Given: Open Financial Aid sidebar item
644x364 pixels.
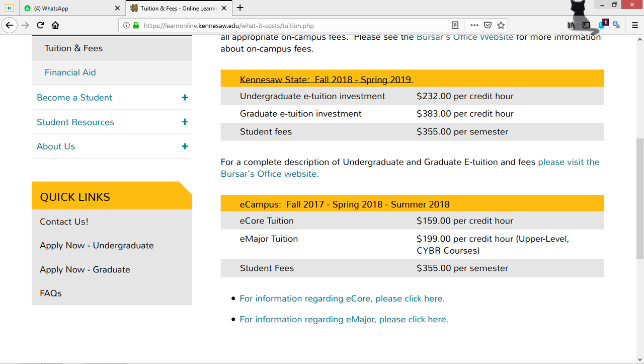Looking at the screenshot, I should tap(112, 72).
